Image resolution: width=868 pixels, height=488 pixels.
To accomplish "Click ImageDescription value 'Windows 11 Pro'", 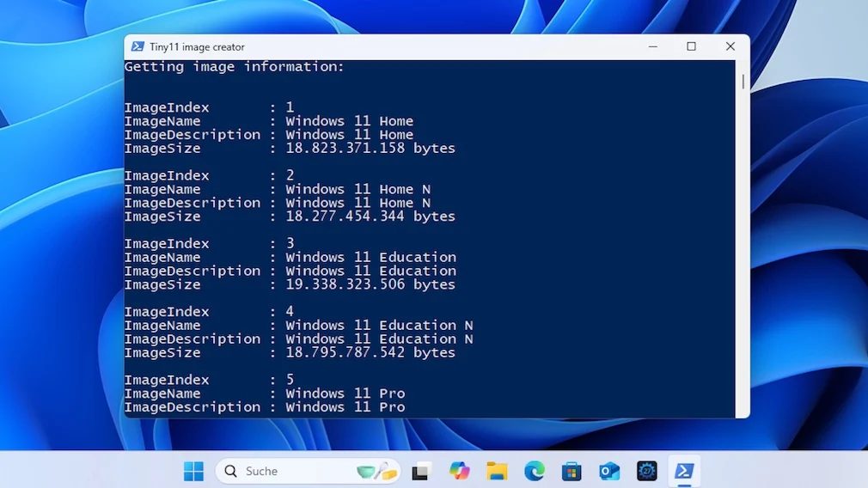I will (345, 407).
